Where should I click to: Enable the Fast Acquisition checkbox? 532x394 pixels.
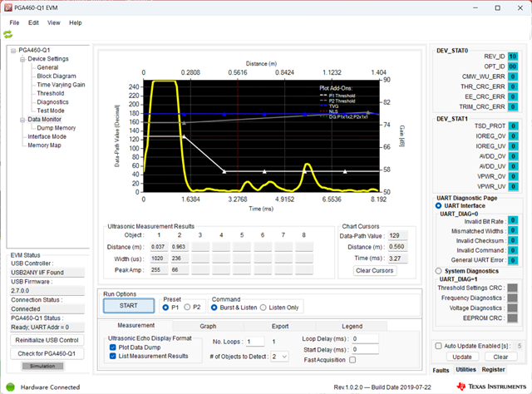(352, 360)
